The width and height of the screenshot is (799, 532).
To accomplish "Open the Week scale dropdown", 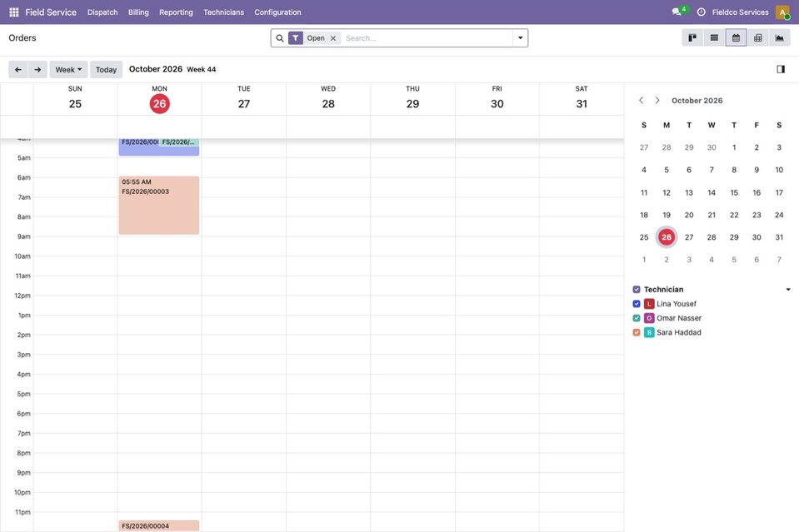I will tap(68, 69).
